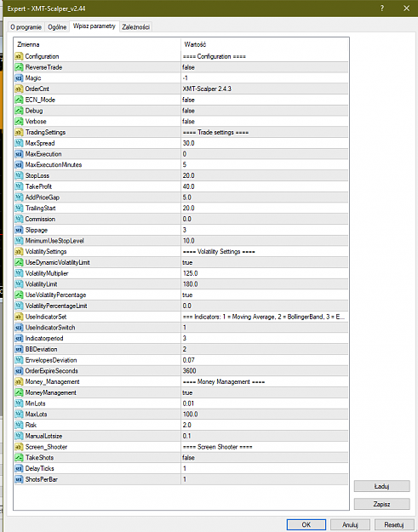Confirm with the OK button
Screen dimensions: 418x532
306,524
